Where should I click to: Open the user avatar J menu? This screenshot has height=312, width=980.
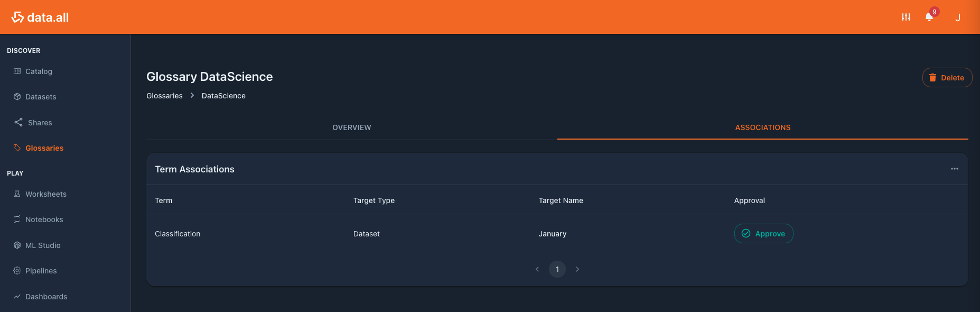pos(958,17)
